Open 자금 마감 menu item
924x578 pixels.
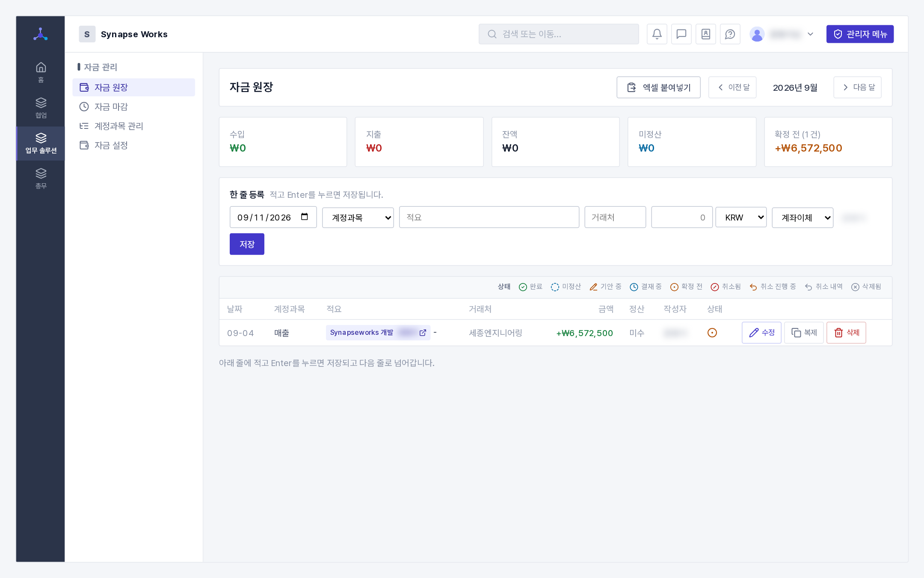(x=133, y=107)
